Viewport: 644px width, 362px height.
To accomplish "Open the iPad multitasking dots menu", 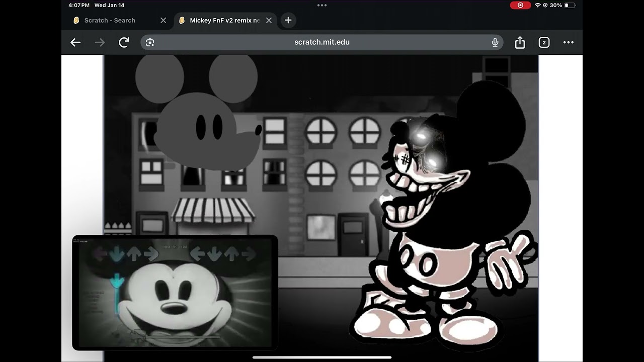I will pos(322,5).
